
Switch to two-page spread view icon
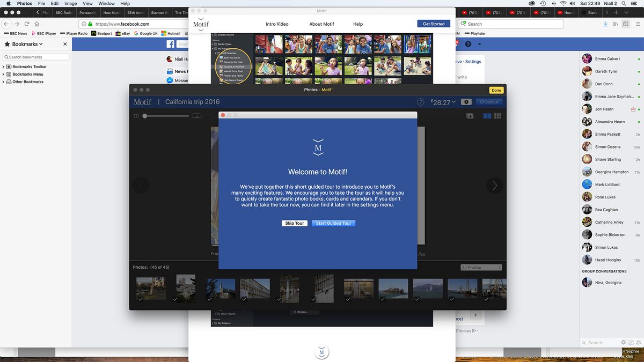[x=487, y=116]
